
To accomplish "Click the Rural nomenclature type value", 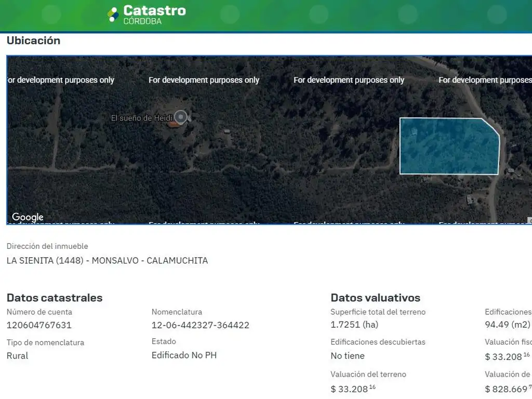I will pos(17,356).
